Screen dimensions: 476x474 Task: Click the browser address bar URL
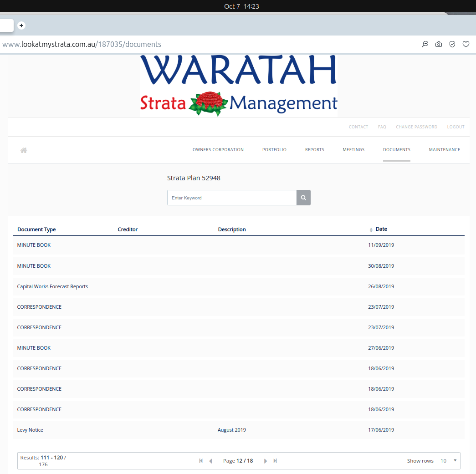pyautogui.click(x=82, y=44)
